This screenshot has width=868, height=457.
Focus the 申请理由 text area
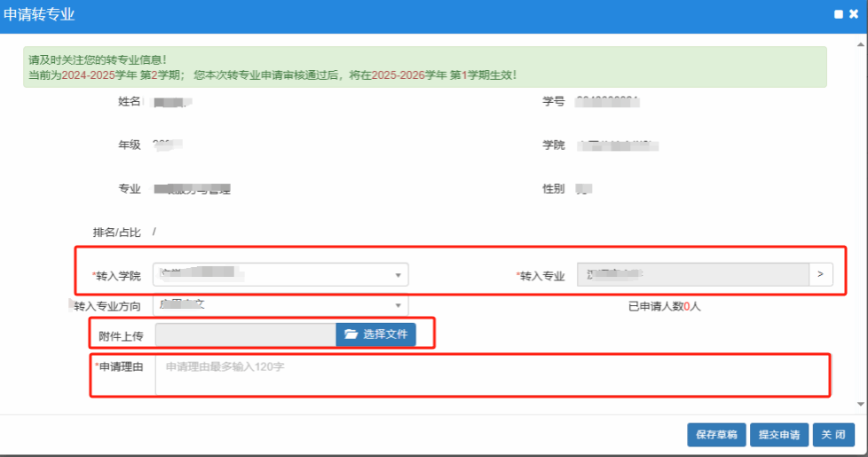pyautogui.click(x=491, y=375)
